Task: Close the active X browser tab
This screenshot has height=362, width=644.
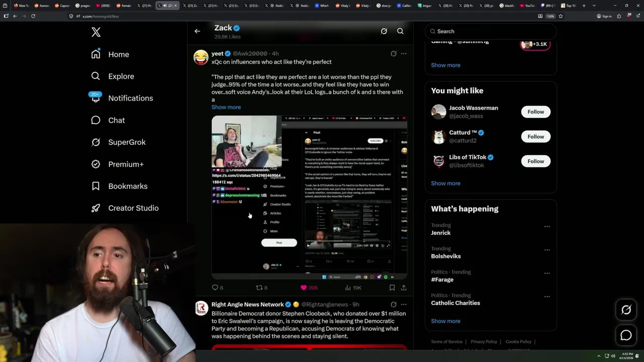Action: pos(176,6)
